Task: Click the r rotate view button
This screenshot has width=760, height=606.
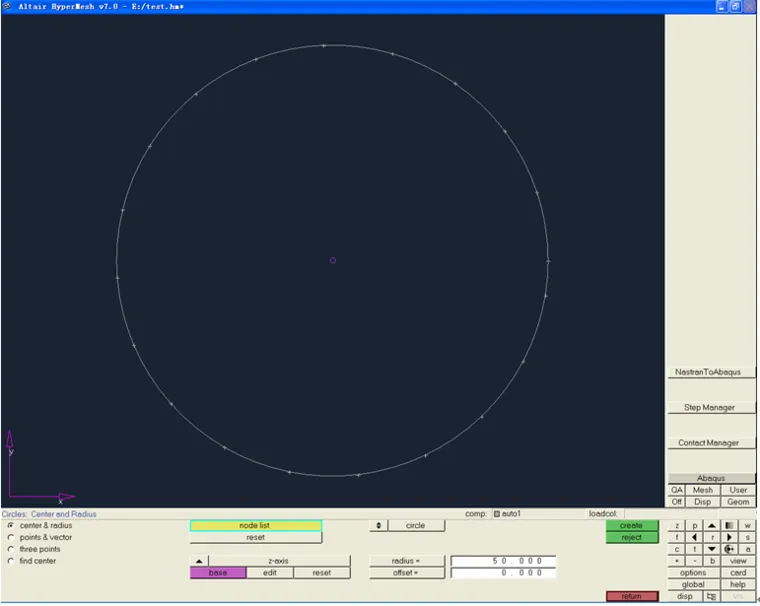Action: point(712,537)
